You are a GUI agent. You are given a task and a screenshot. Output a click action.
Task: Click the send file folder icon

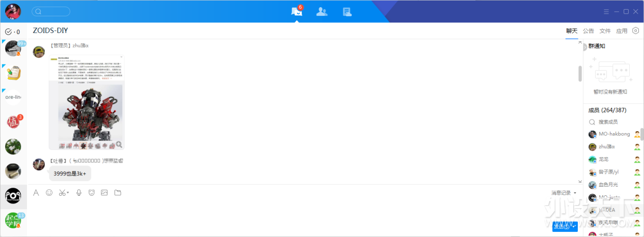[118, 193]
